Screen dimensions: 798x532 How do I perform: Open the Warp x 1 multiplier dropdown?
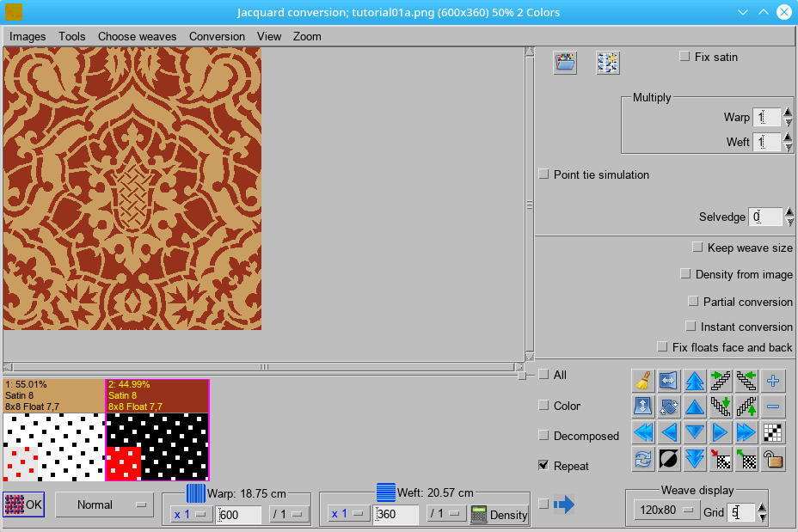(x=192, y=514)
